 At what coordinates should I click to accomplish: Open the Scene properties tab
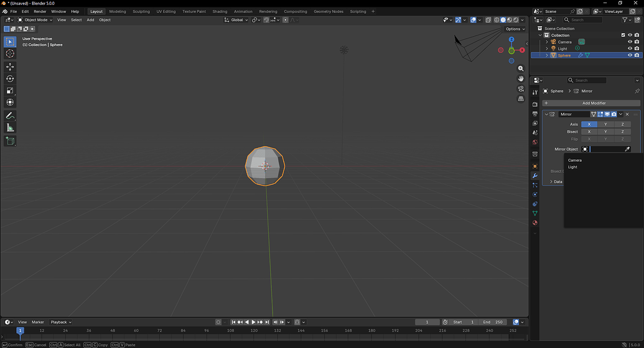[534, 133]
